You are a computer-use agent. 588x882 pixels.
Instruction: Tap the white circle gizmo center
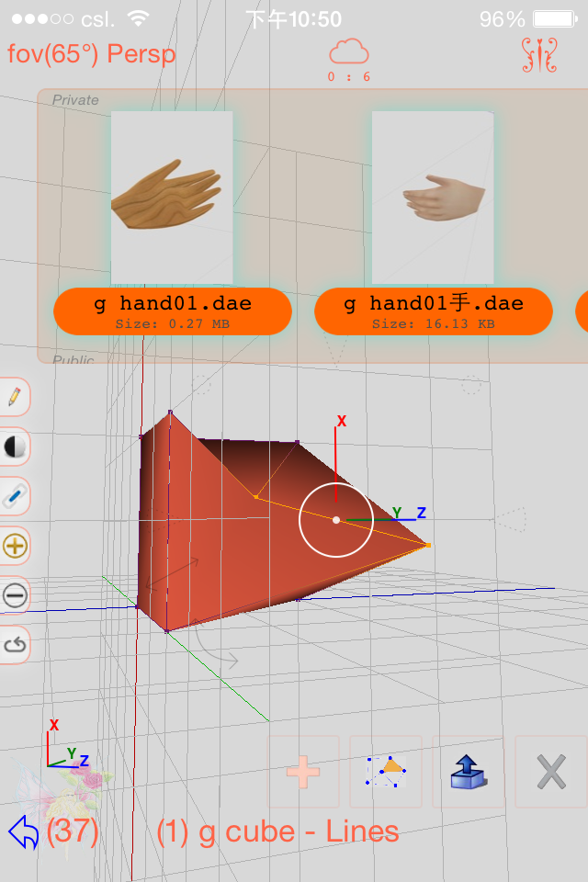pyautogui.click(x=336, y=520)
